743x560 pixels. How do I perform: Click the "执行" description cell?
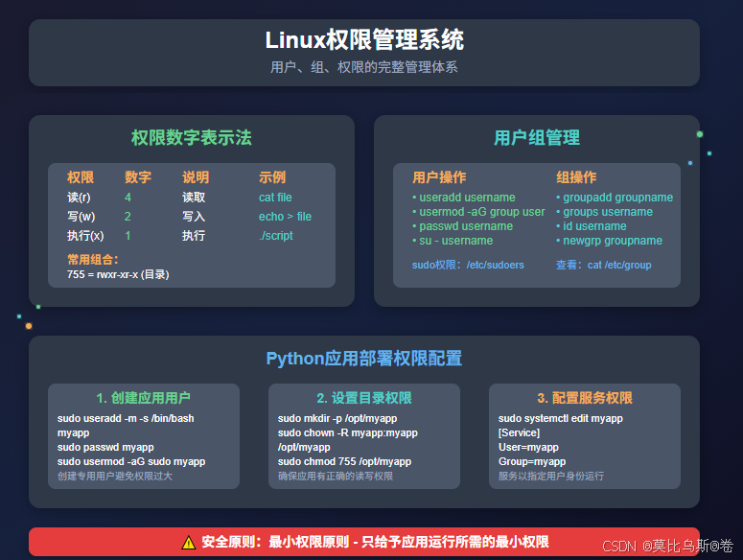tap(194, 236)
